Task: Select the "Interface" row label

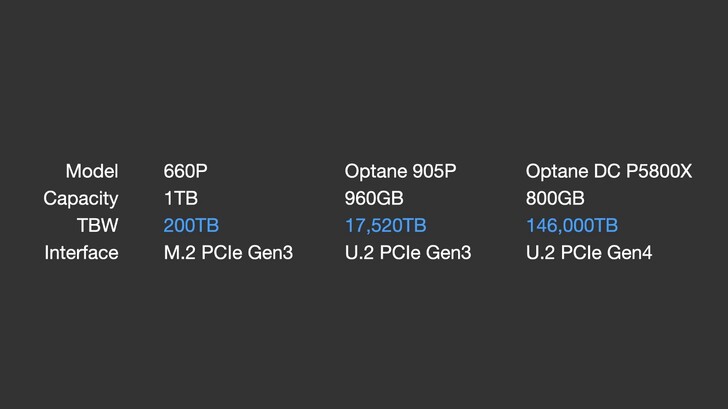Action: [81, 253]
